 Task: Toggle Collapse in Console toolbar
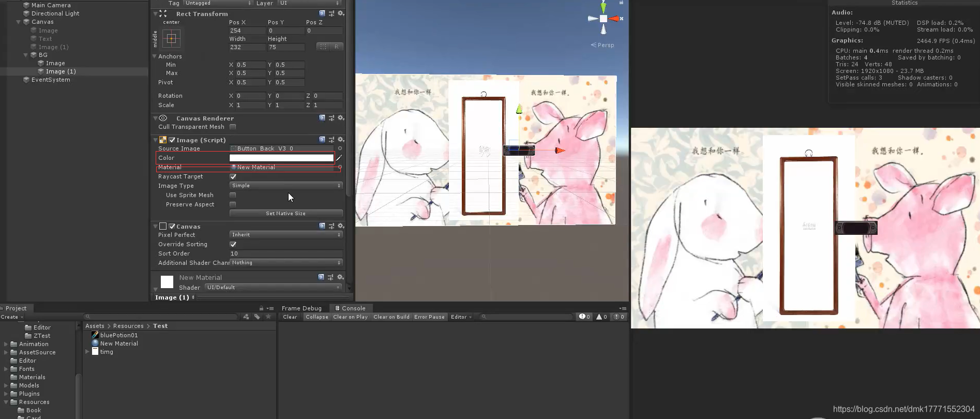point(317,317)
